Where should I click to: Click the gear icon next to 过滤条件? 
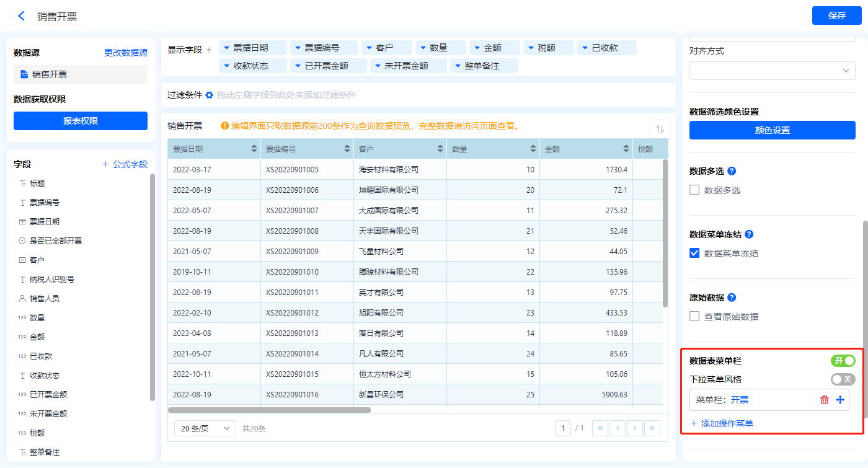(x=210, y=95)
